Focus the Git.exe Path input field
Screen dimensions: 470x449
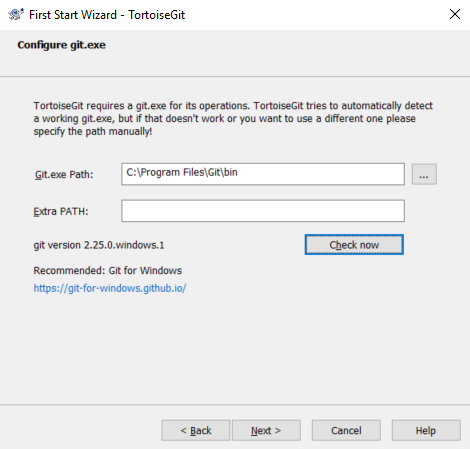pyautogui.click(x=263, y=174)
